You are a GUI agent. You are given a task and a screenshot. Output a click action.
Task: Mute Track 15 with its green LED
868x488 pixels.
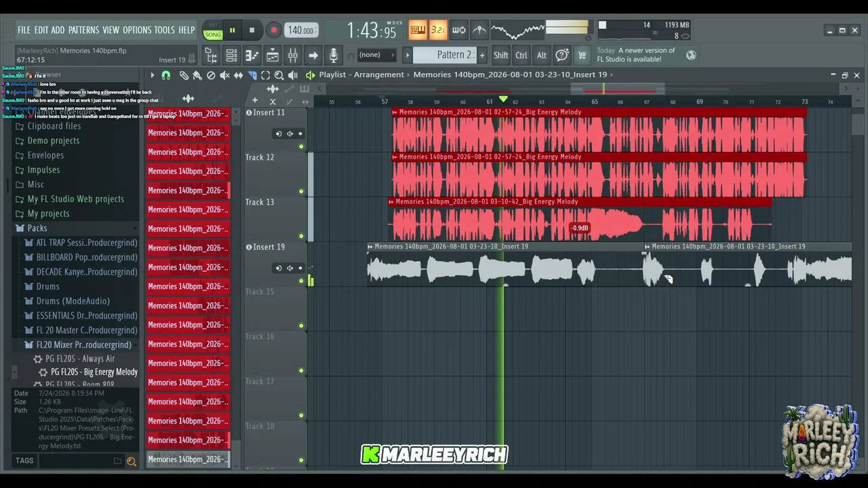pos(302,325)
